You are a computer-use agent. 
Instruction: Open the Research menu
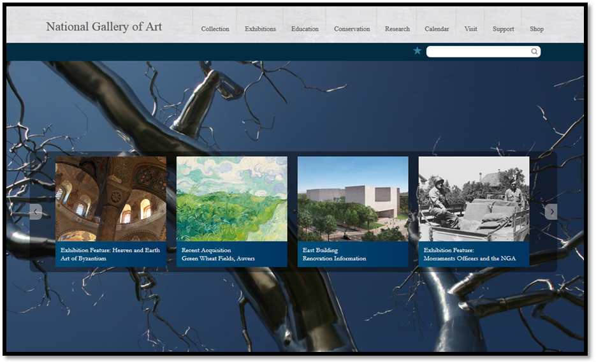point(397,29)
